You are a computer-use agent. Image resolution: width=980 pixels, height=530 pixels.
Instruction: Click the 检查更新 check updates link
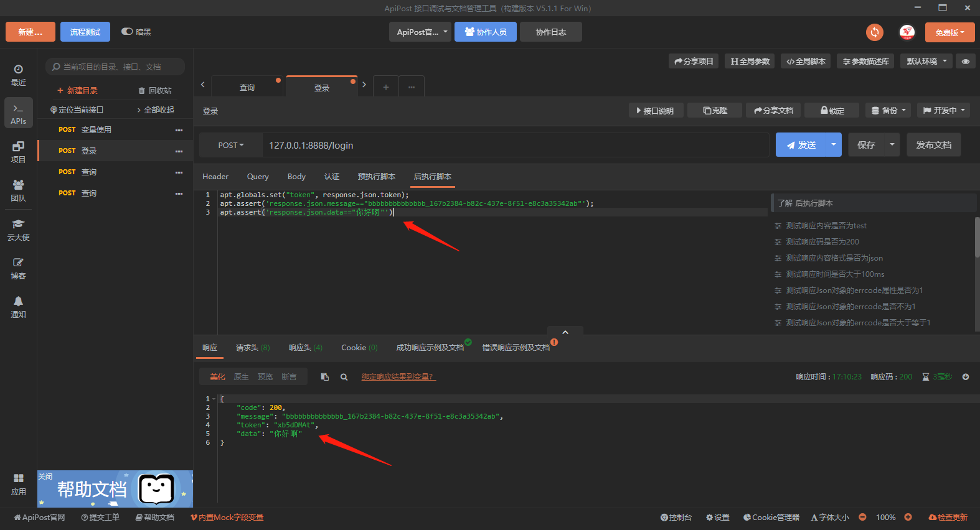[x=948, y=518]
